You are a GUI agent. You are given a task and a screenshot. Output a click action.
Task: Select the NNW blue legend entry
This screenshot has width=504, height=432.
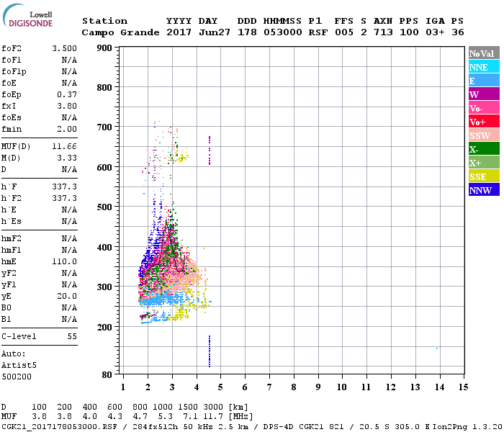484,190
